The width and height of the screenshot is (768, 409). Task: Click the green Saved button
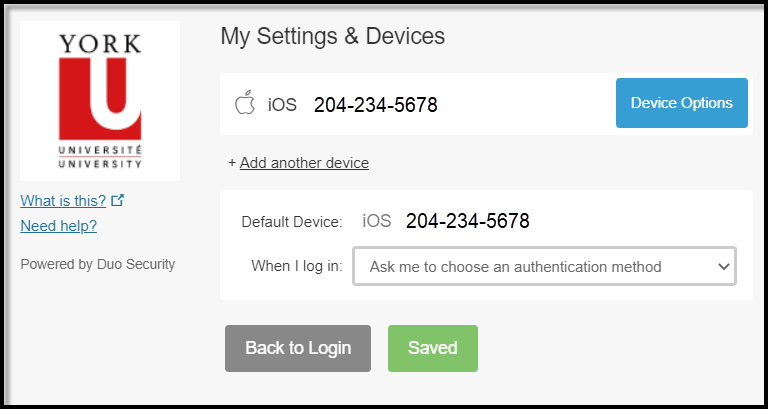coord(432,348)
